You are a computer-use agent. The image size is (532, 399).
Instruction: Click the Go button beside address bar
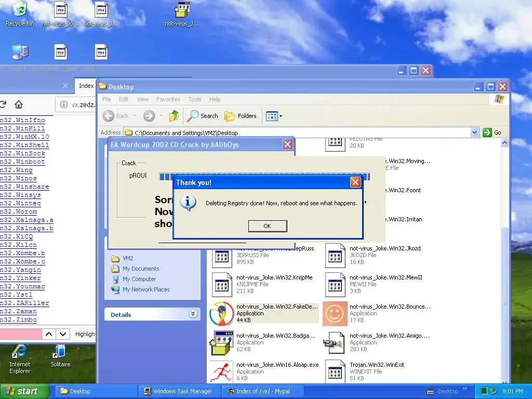[493, 132]
